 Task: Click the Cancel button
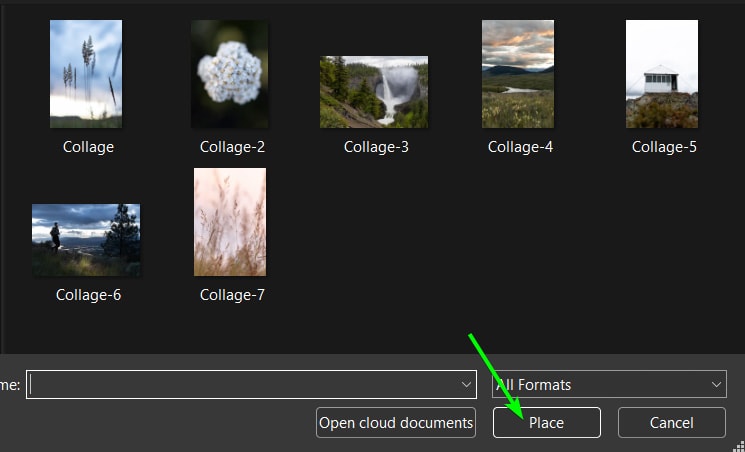(x=672, y=423)
